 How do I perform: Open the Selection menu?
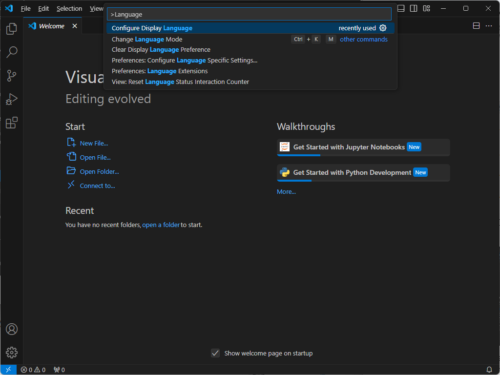pos(69,9)
